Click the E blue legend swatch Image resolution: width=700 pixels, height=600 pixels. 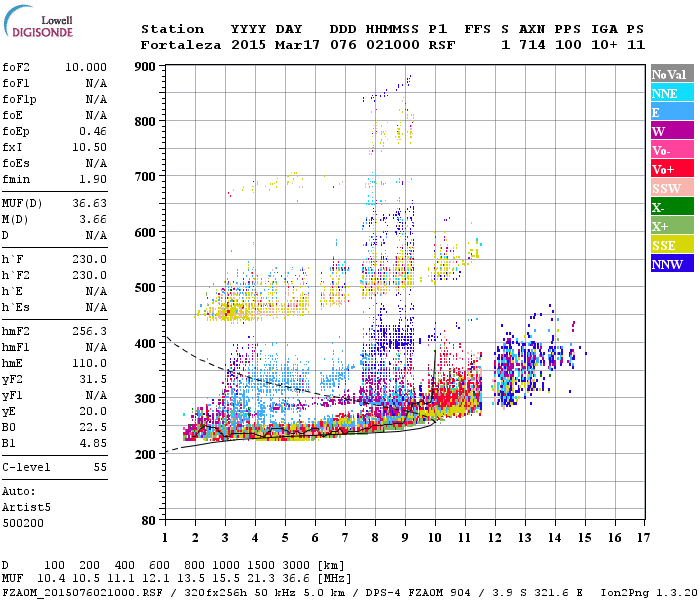coord(672,112)
